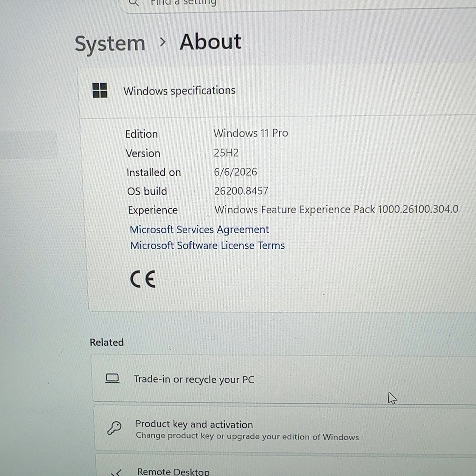
Task: Click the Edition label
Action: pyautogui.click(x=141, y=134)
